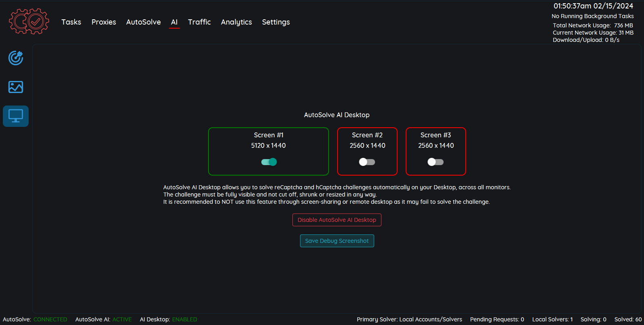Click Disable AutoSolve AI Desktop button

click(337, 220)
